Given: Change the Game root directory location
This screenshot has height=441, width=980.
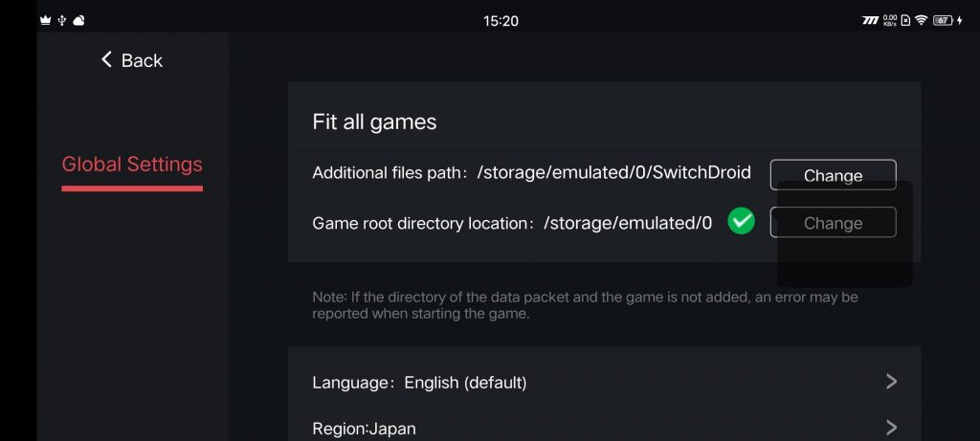Looking at the screenshot, I should click(834, 222).
